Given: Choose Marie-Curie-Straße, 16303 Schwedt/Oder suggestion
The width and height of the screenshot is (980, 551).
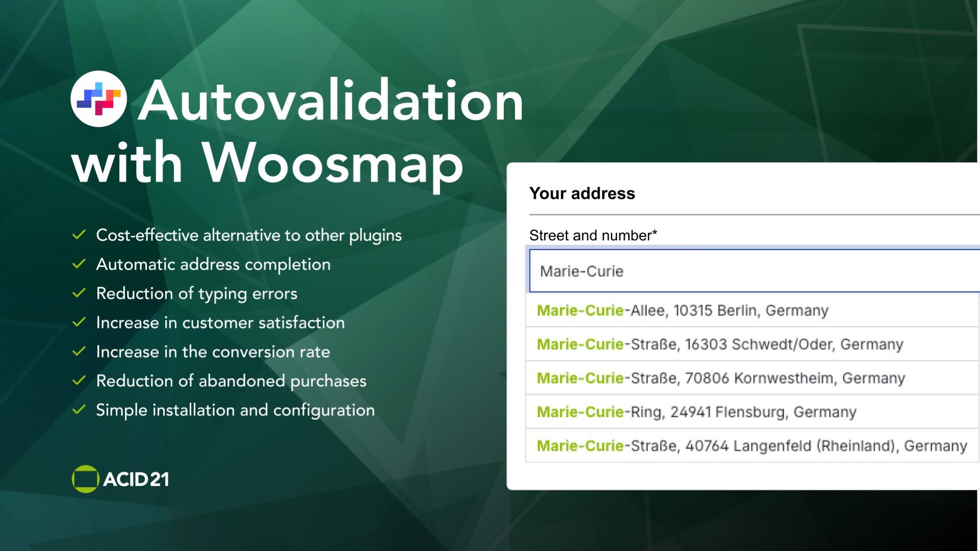Looking at the screenshot, I should [752, 344].
